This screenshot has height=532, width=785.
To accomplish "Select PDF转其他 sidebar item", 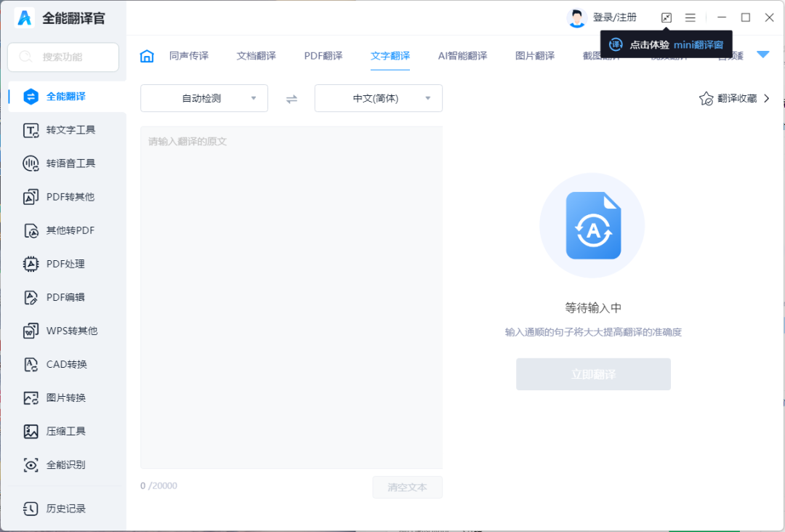I will (70, 197).
